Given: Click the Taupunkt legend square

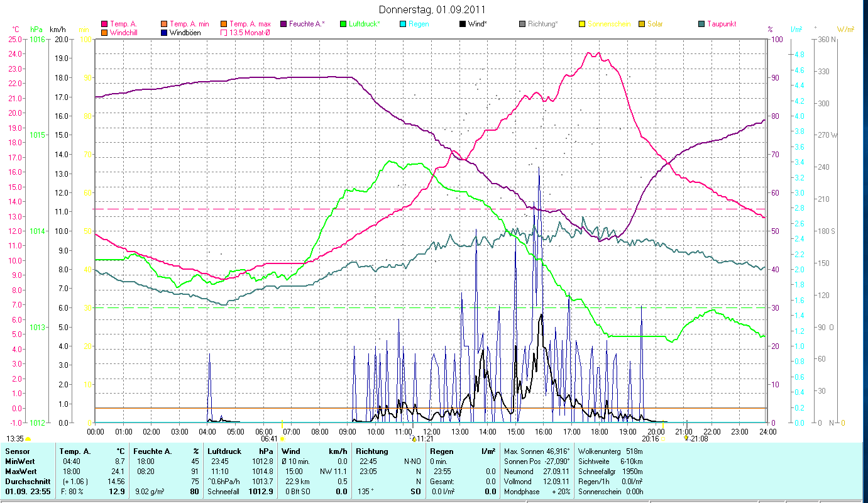Looking at the screenshot, I should (701, 25).
